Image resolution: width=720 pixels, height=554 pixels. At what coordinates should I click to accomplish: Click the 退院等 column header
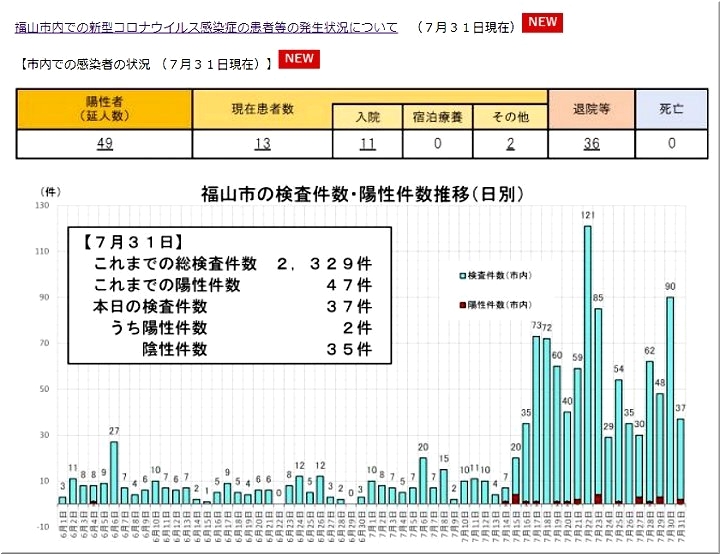pos(591,108)
